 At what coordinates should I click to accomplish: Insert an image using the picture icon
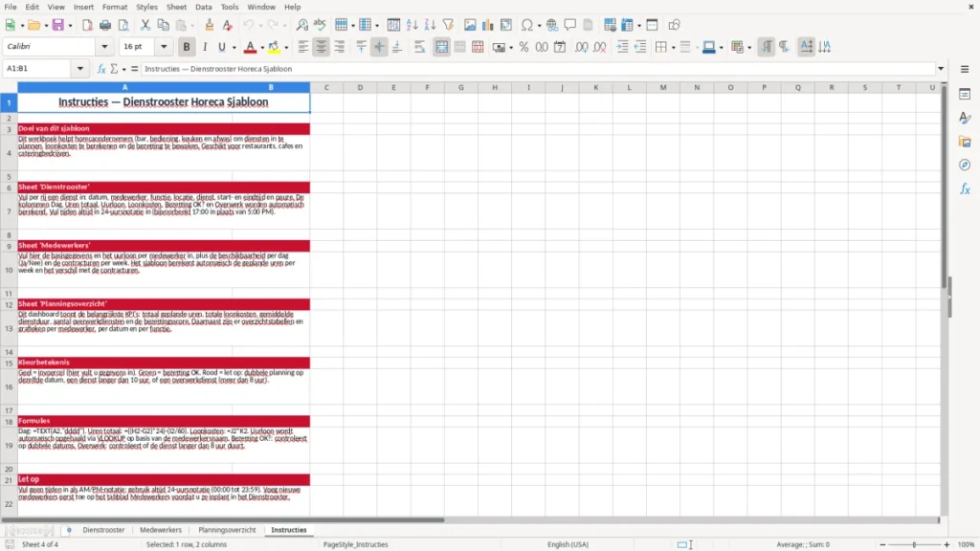(x=470, y=25)
